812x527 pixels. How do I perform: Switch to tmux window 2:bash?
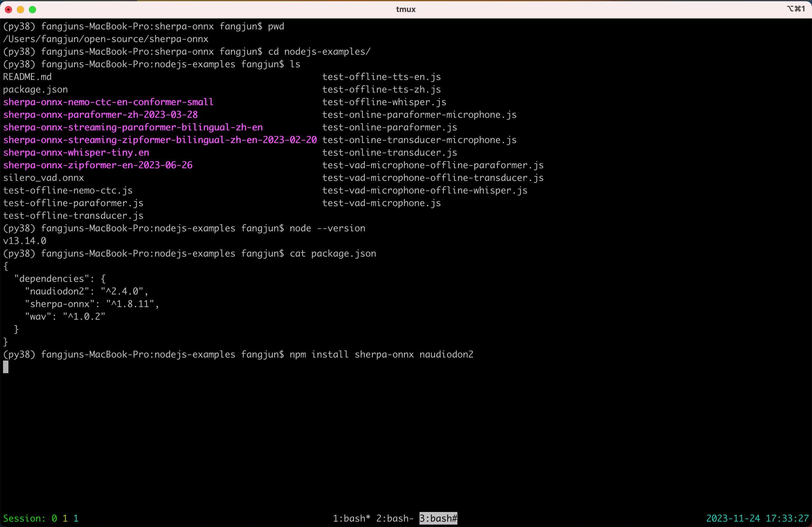tap(394, 518)
